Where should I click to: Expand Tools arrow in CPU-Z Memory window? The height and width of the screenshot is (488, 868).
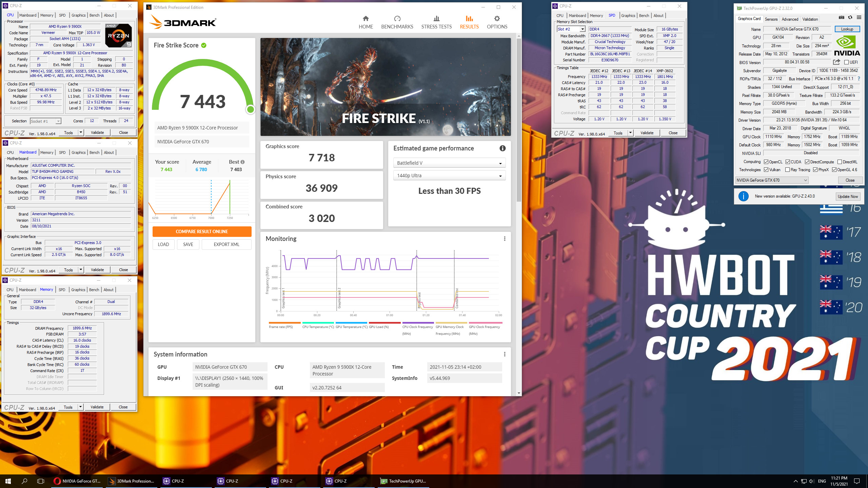80,407
